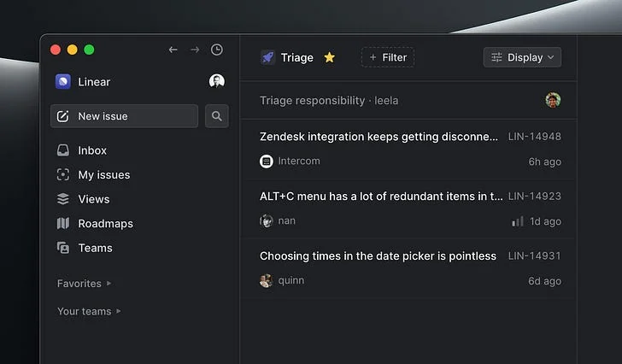Viewport: 622px width, 364px height.
Task: Click the priority bars icon on LIN-14923
Action: 518,221
